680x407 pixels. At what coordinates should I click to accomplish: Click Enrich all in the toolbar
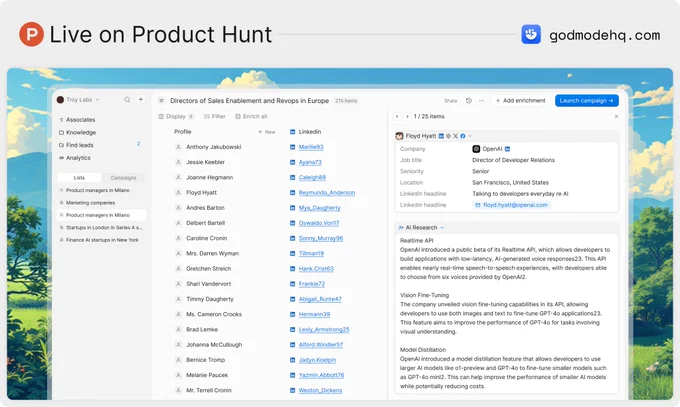[251, 116]
